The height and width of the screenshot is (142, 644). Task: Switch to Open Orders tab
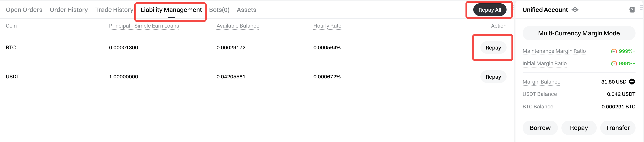[24, 10]
